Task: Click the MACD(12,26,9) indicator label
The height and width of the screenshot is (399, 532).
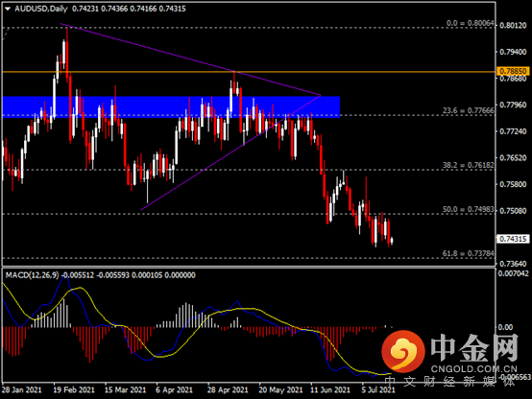Action: point(33,275)
